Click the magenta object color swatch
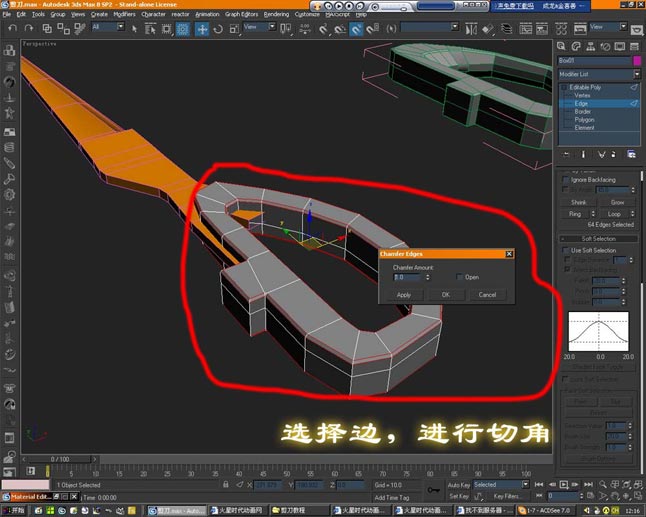Screen dimensions: 646x517 (x=637, y=61)
